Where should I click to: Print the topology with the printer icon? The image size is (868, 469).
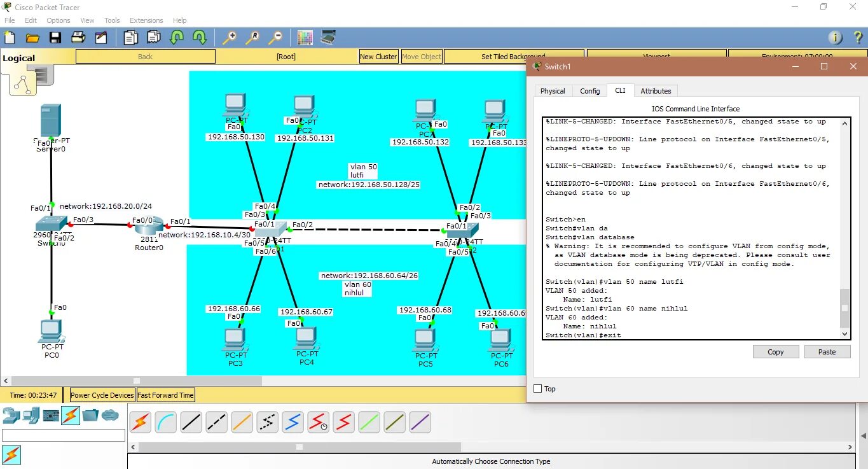coord(78,38)
